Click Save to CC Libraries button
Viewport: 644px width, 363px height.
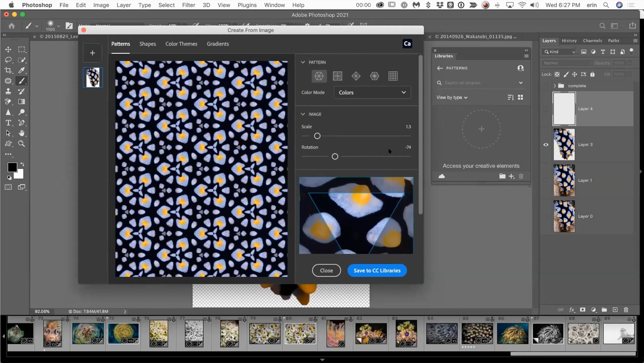tap(377, 270)
